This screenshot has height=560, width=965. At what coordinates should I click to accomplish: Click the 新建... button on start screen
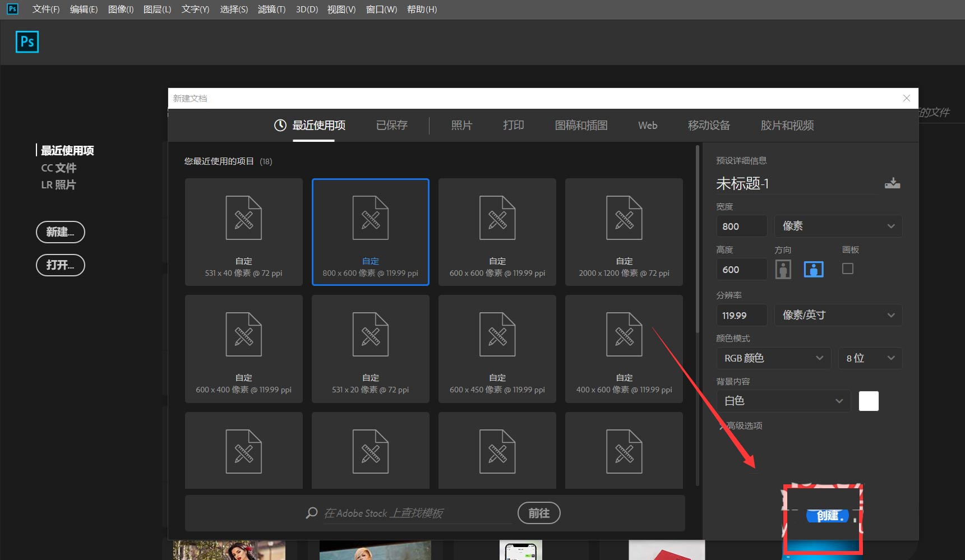coord(61,232)
